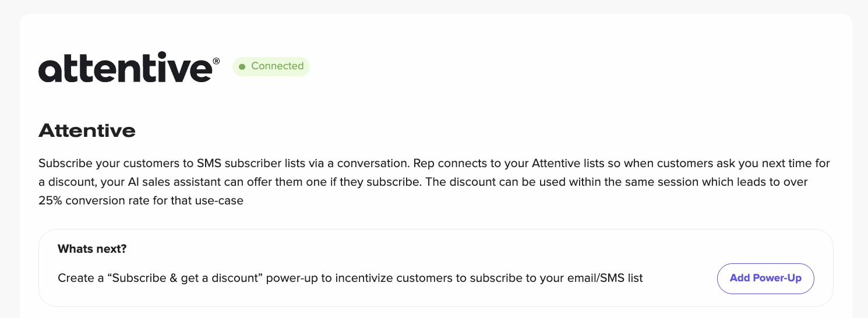Click the word "Connected" in the status pill
This screenshot has height=318, width=868.
[277, 66]
